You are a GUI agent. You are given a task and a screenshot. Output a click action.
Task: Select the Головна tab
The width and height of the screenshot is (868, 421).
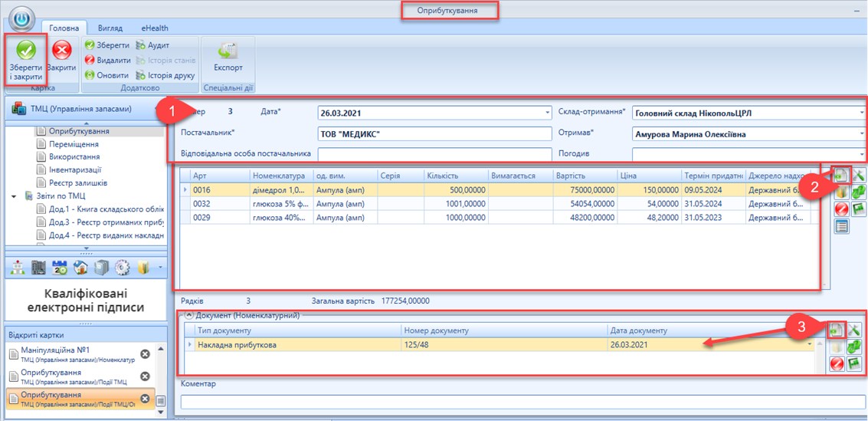pyautogui.click(x=64, y=28)
